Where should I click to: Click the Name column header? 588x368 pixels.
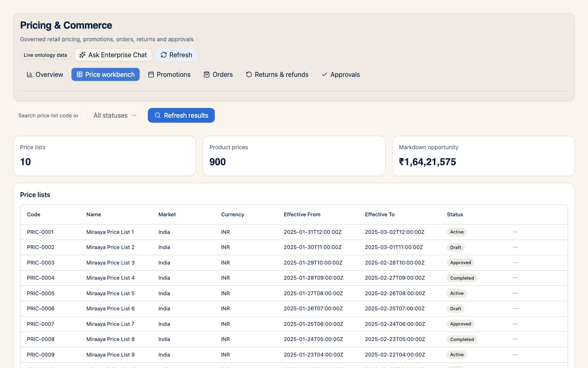(94, 214)
